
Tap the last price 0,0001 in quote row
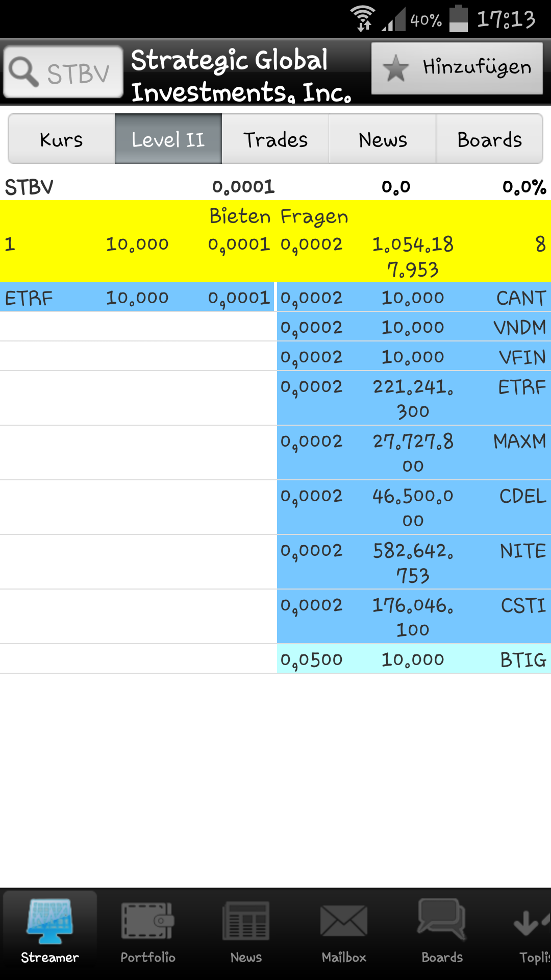coord(243,187)
